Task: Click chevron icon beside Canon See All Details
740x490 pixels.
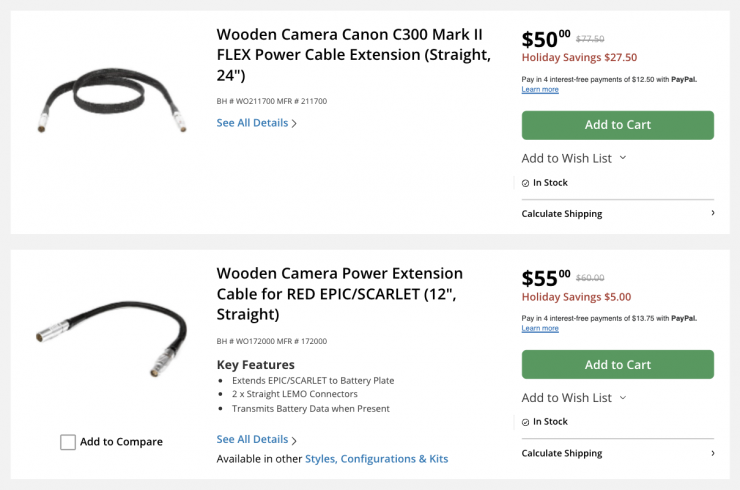Action: (x=294, y=124)
